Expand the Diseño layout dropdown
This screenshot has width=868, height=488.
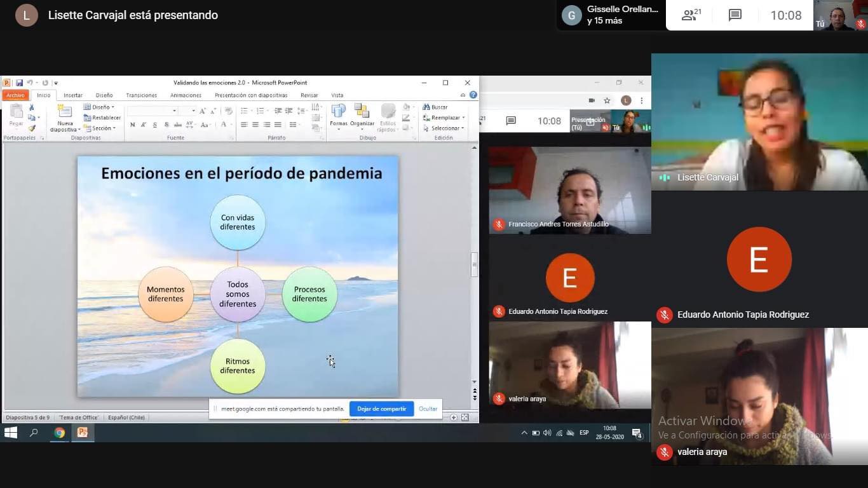(100, 107)
